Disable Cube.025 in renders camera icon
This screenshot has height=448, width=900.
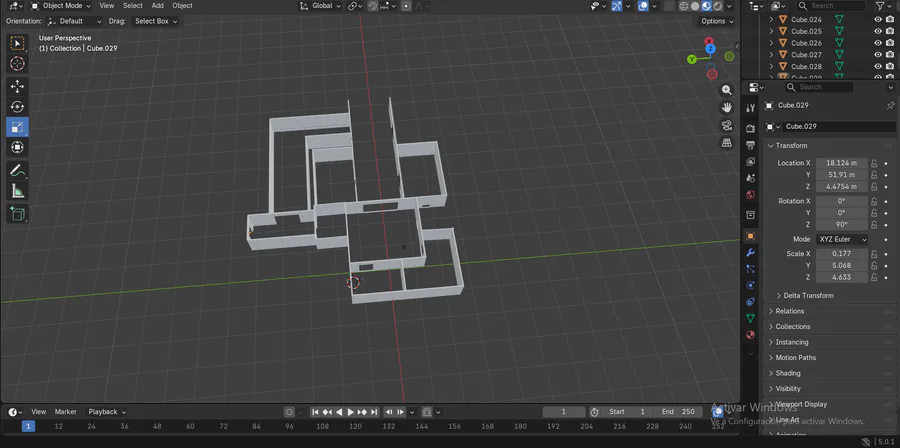click(890, 31)
